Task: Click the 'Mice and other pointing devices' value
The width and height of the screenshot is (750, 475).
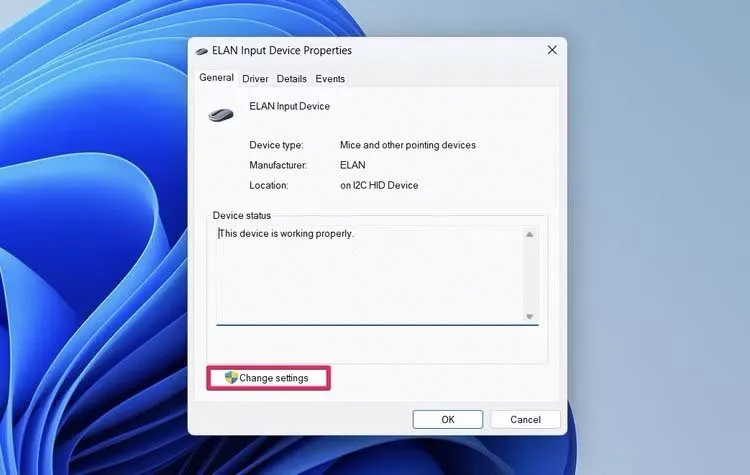Action: click(407, 145)
